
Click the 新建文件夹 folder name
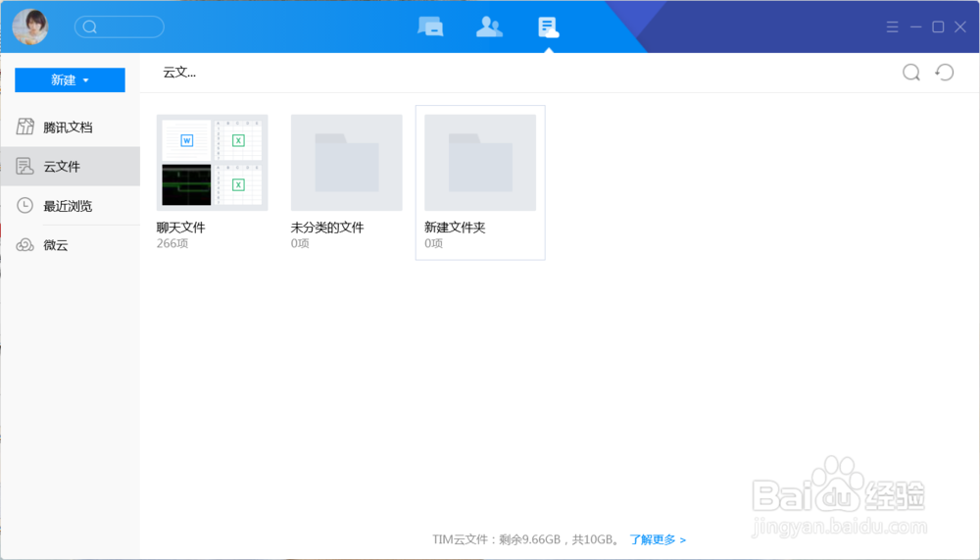[455, 228]
